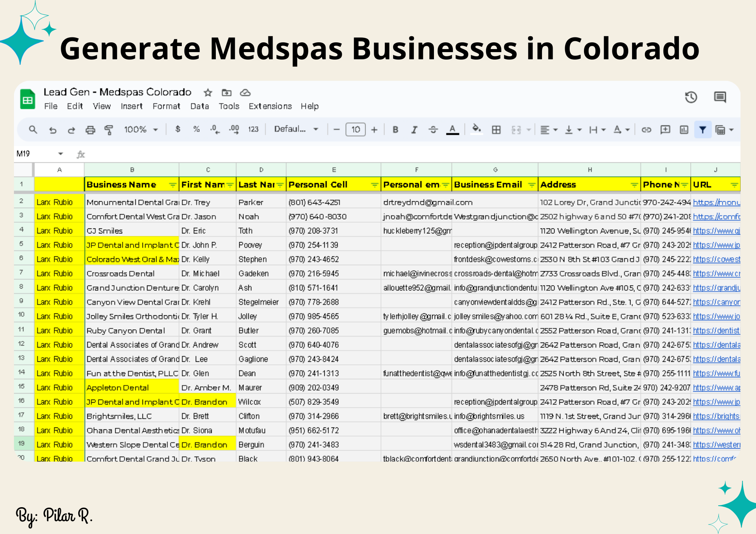Open the Data menu

pyautogui.click(x=200, y=106)
